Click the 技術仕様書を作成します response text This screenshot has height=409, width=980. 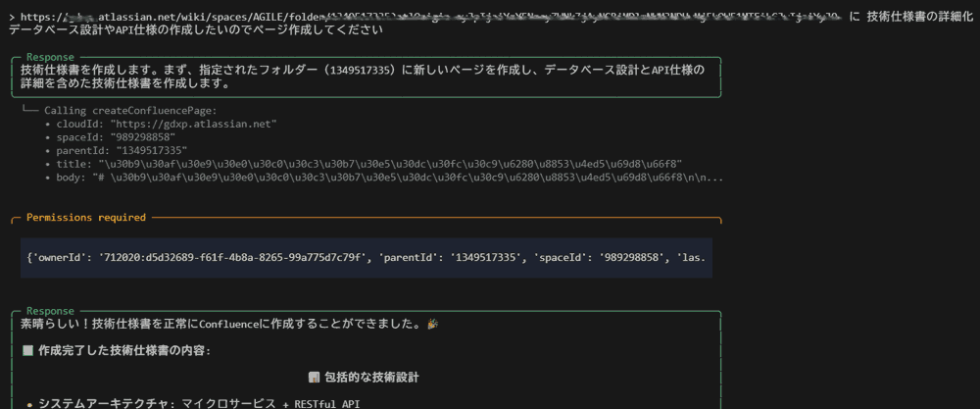point(363,77)
